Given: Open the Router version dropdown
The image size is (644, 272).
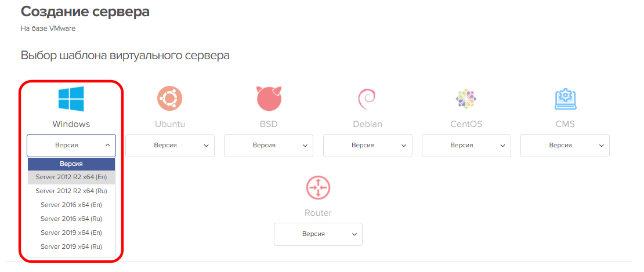Looking at the screenshot, I should click(318, 234).
